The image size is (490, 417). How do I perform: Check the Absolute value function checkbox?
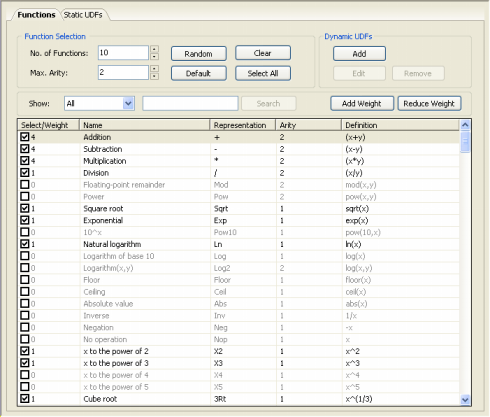point(25,303)
